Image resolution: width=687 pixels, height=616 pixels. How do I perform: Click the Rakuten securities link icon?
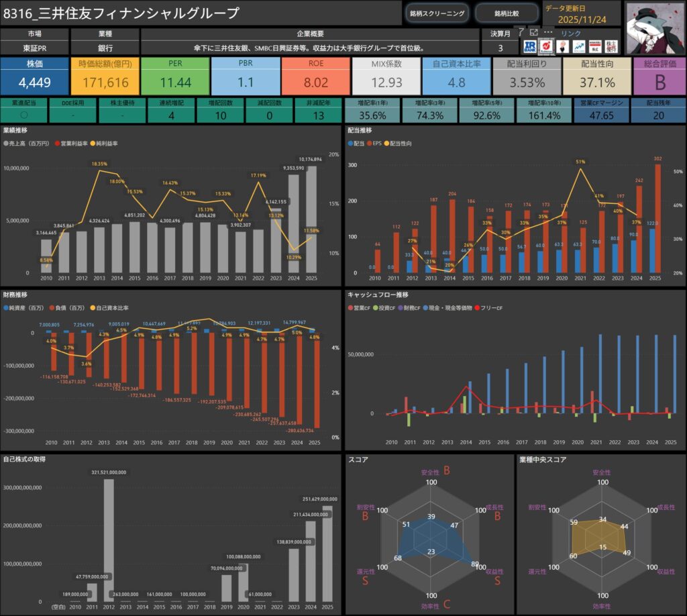545,46
